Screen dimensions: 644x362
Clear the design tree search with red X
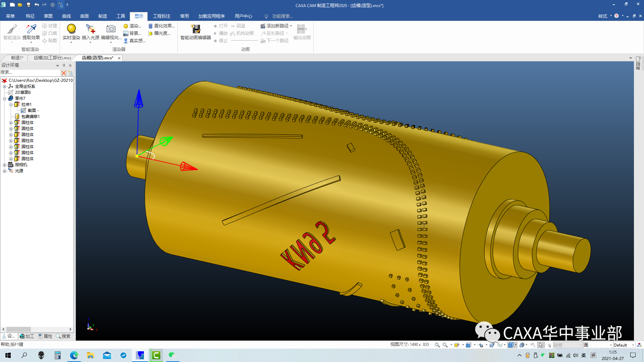[x=64, y=73]
